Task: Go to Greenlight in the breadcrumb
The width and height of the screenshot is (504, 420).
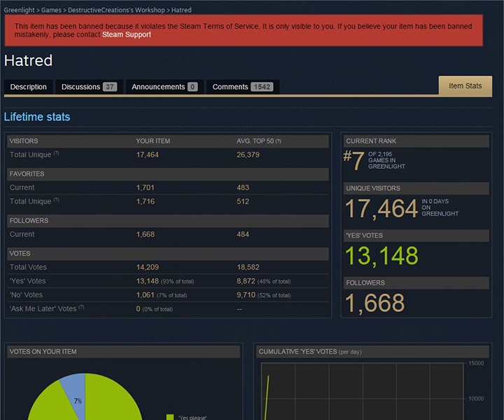Action: (x=20, y=10)
